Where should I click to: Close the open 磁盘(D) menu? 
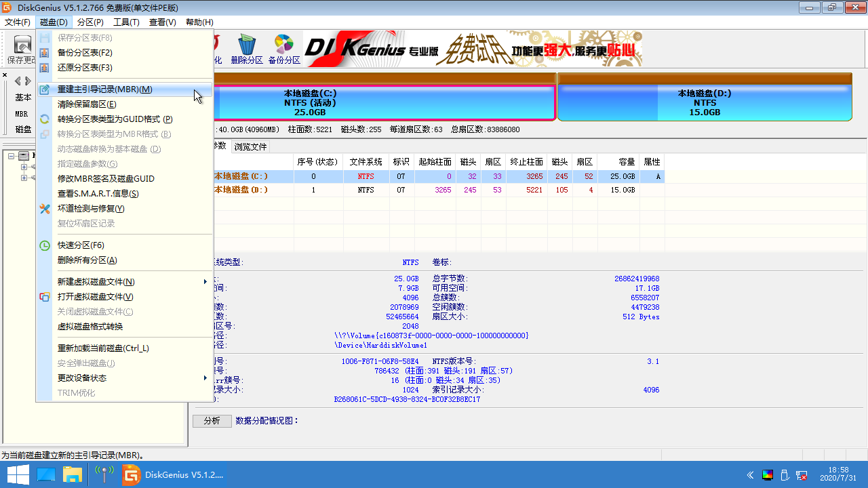pyautogui.click(x=54, y=22)
